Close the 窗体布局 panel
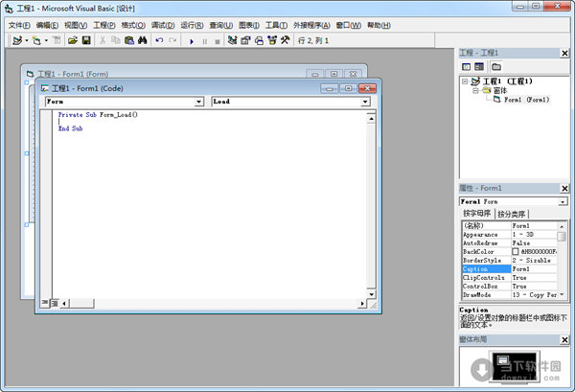575x392 pixels. 564,340
